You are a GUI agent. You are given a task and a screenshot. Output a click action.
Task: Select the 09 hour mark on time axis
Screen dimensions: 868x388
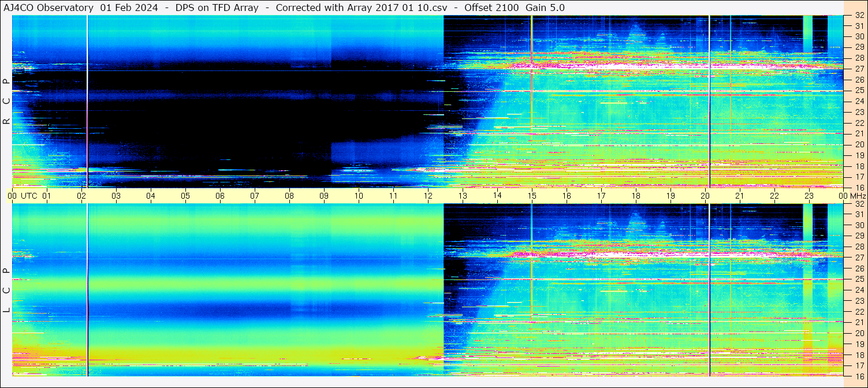pos(324,196)
